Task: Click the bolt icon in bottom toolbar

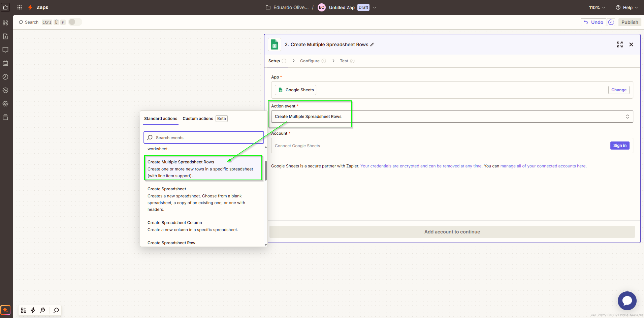Action: (x=33, y=310)
